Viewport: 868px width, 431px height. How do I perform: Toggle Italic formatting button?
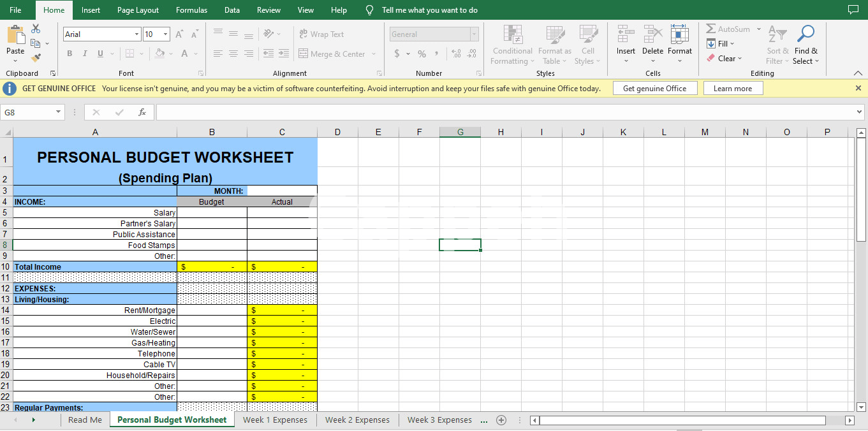85,54
